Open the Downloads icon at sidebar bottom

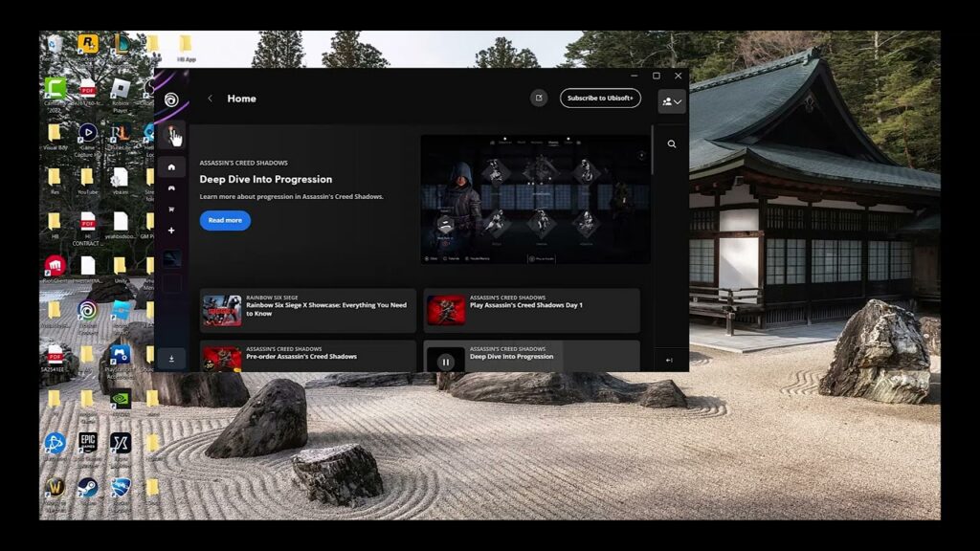[171, 359]
